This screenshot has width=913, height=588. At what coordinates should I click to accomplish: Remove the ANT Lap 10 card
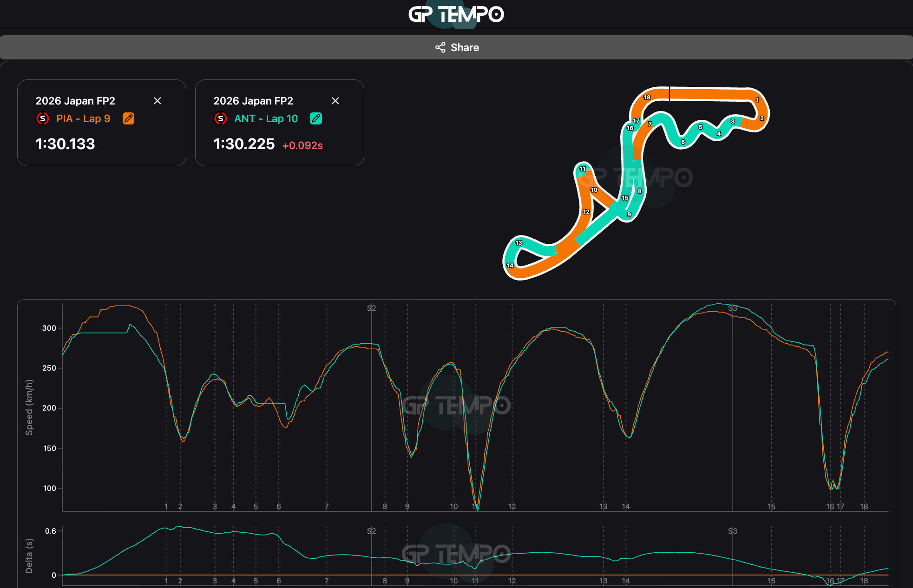point(335,101)
